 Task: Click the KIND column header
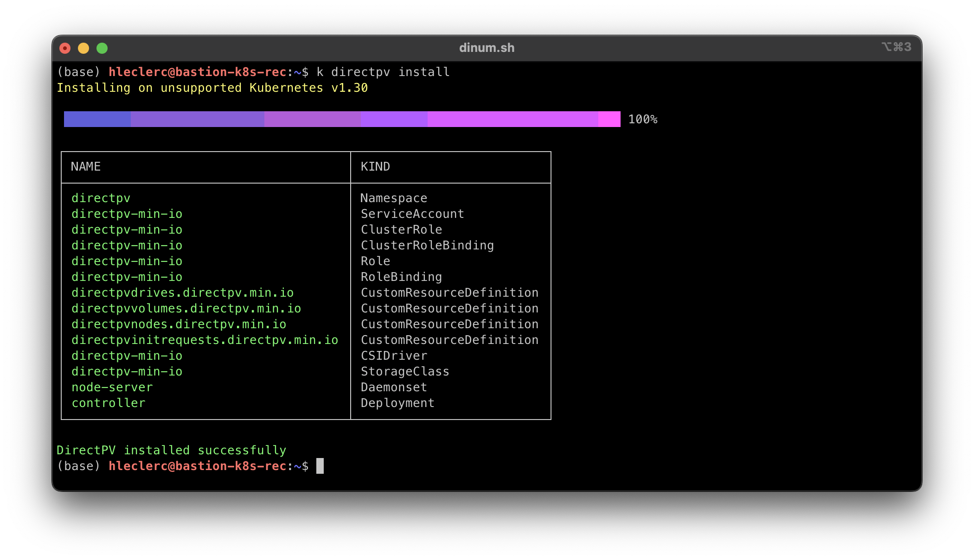coord(375,166)
